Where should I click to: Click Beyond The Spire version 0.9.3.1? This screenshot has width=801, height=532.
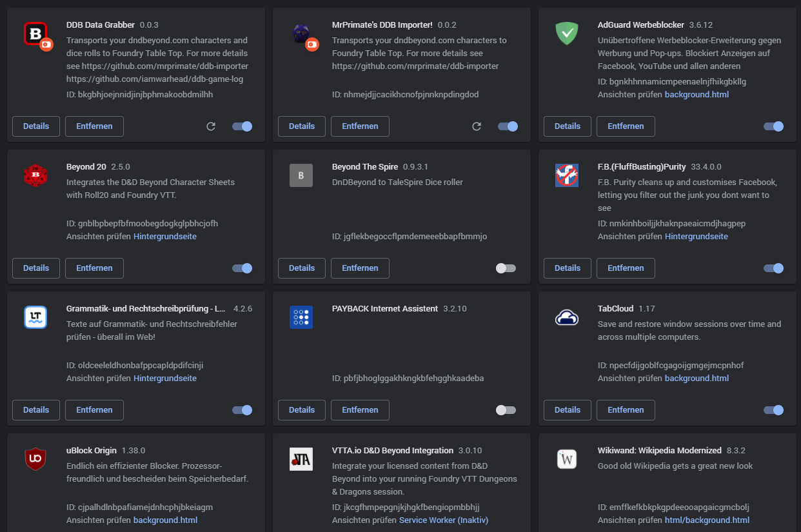pos(416,167)
